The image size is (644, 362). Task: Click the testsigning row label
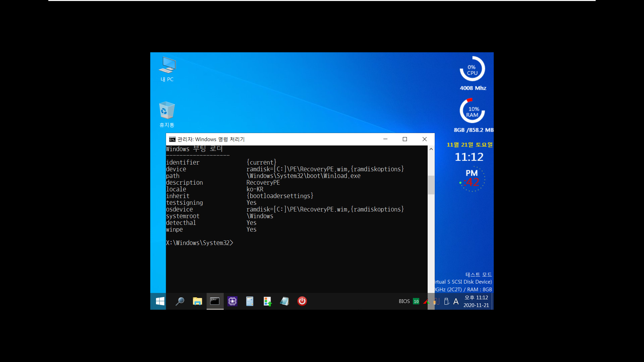coord(184,203)
